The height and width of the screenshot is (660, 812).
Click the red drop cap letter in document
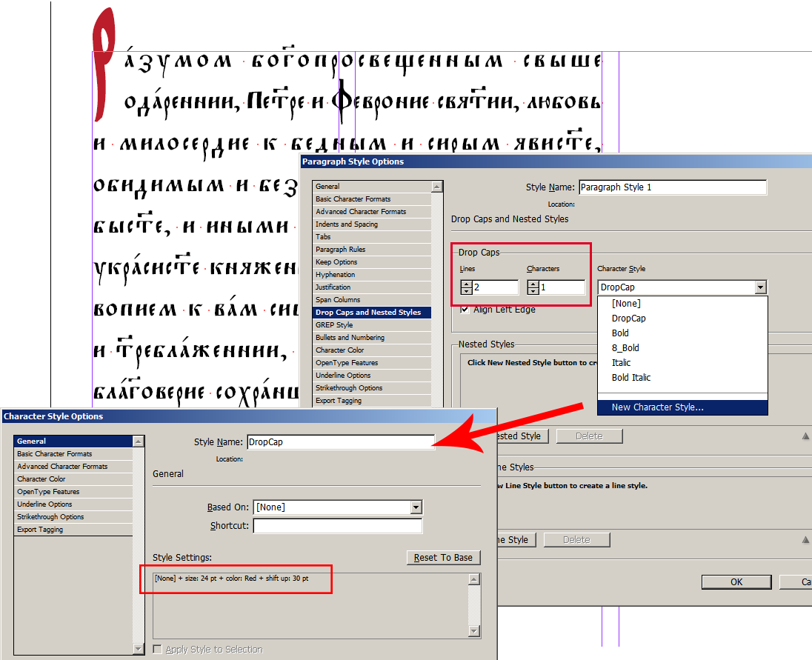[102, 64]
